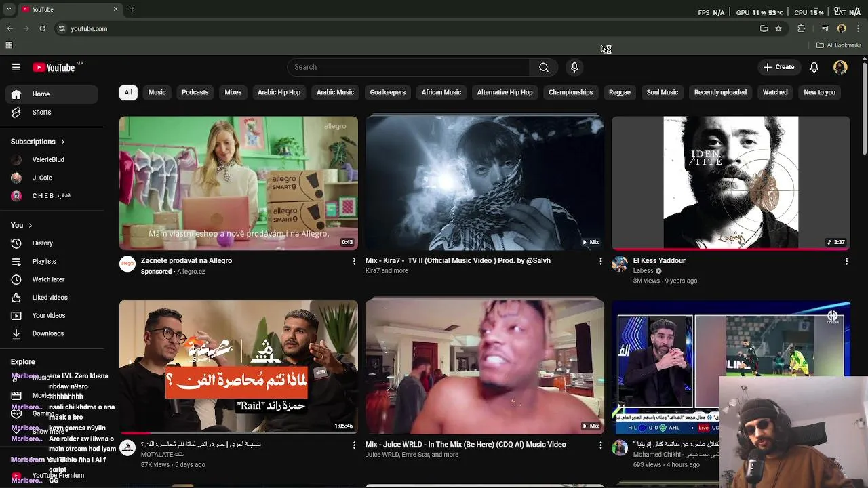Open the tab search dropdown arrow
This screenshot has height=488, width=868.
click(x=8, y=9)
